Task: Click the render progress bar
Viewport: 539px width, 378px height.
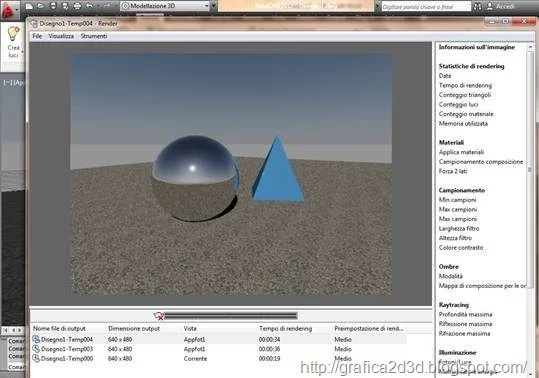Action: (231, 315)
